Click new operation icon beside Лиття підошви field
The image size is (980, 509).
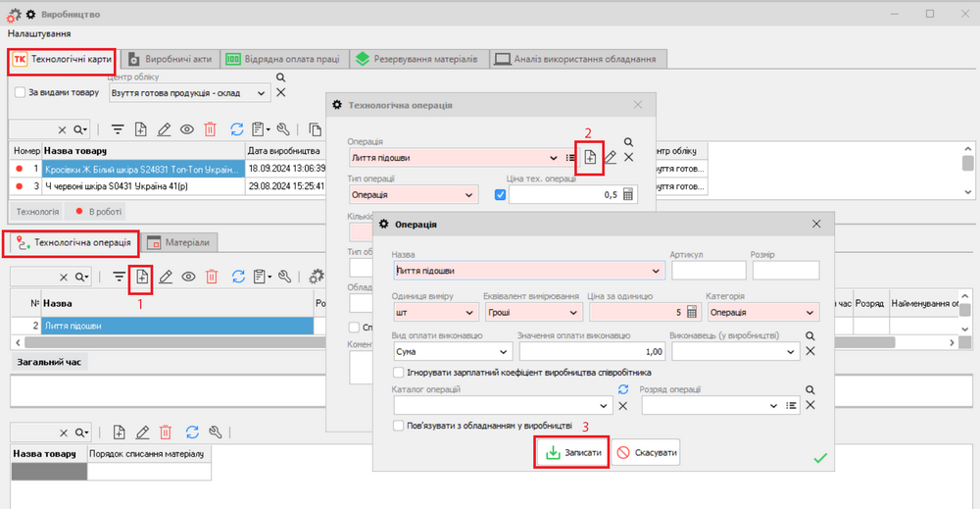[x=589, y=157]
